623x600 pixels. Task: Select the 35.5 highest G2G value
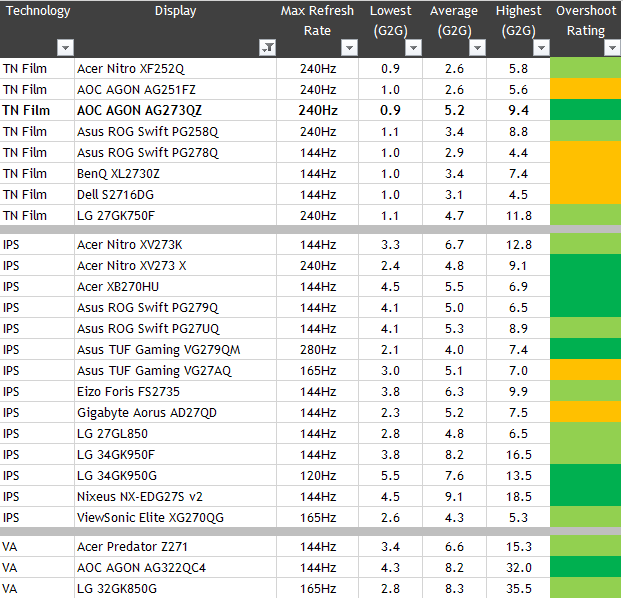[518, 588]
